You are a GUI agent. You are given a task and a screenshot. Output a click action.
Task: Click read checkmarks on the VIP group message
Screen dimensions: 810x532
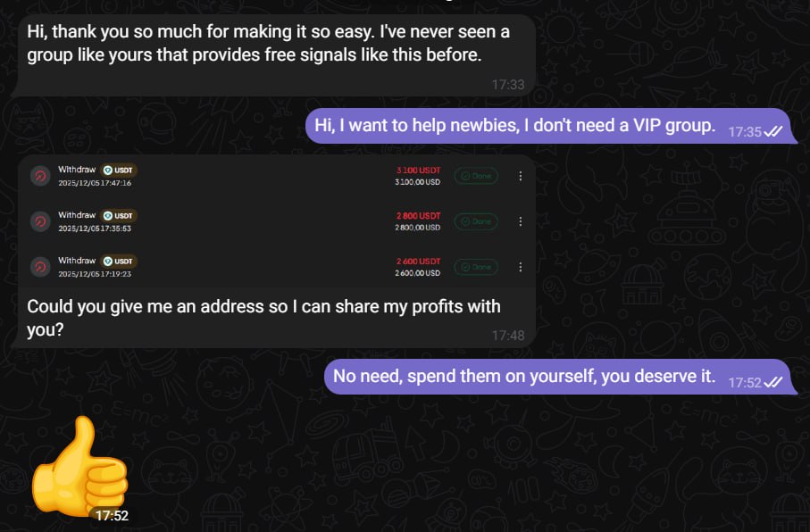point(773,131)
